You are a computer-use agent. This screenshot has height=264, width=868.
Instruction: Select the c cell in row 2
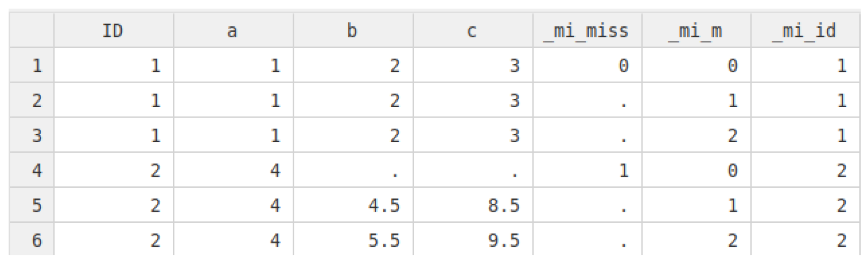473,101
